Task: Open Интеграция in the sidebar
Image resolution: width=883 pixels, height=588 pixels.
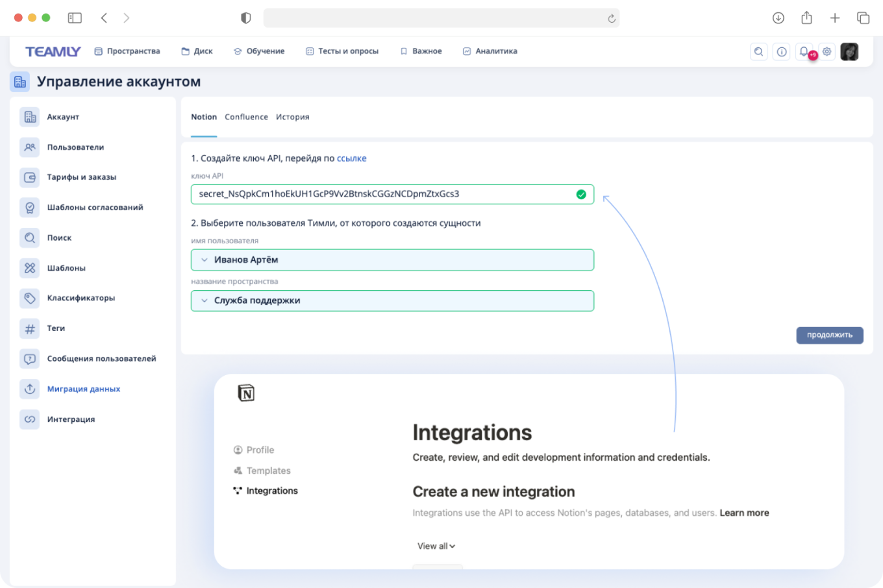Action: click(71, 419)
